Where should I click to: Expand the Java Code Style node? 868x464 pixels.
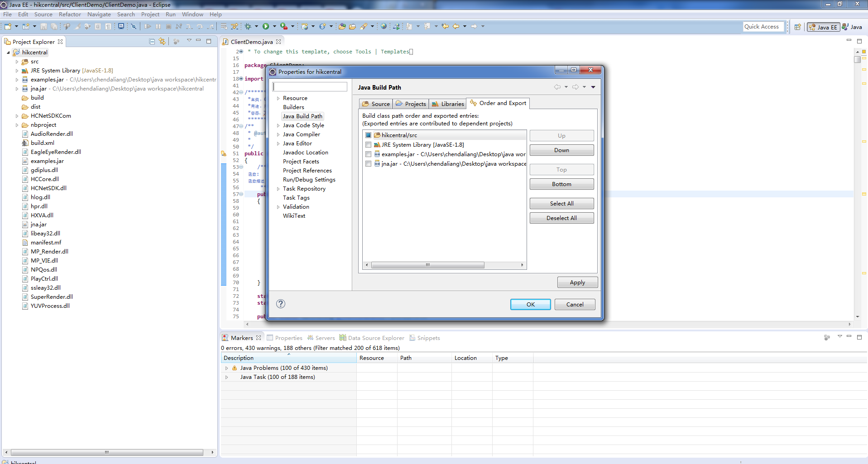pos(278,125)
